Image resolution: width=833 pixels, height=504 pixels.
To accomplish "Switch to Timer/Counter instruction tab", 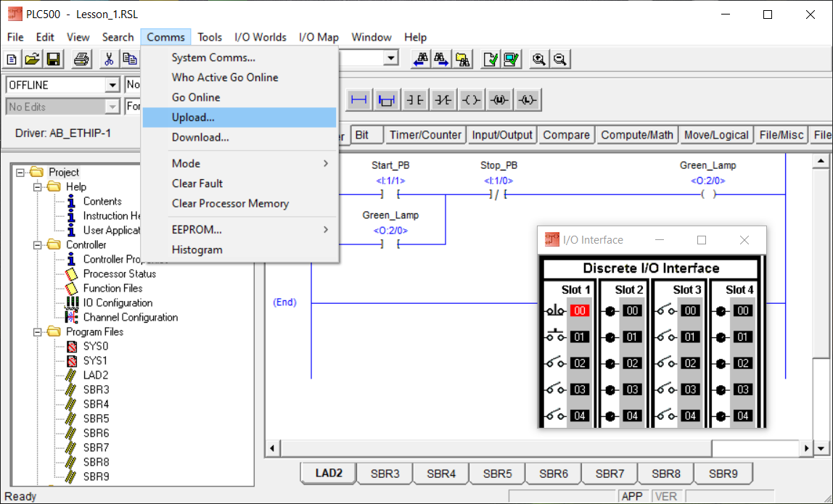I will (x=425, y=135).
